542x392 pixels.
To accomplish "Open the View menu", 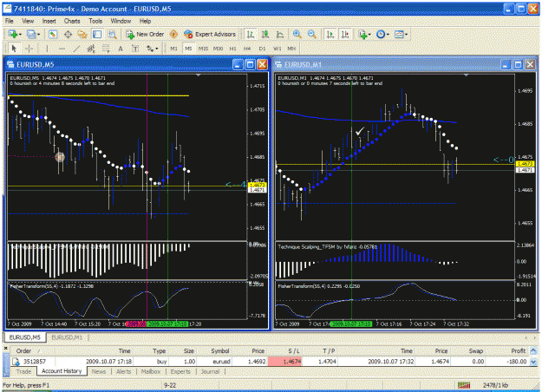I will pyautogui.click(x=28, y=21).
